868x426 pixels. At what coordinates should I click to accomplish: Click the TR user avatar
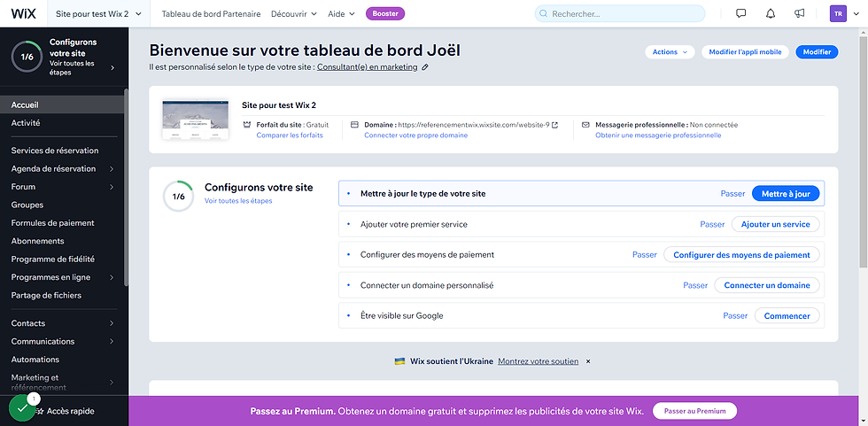[838, 14]
